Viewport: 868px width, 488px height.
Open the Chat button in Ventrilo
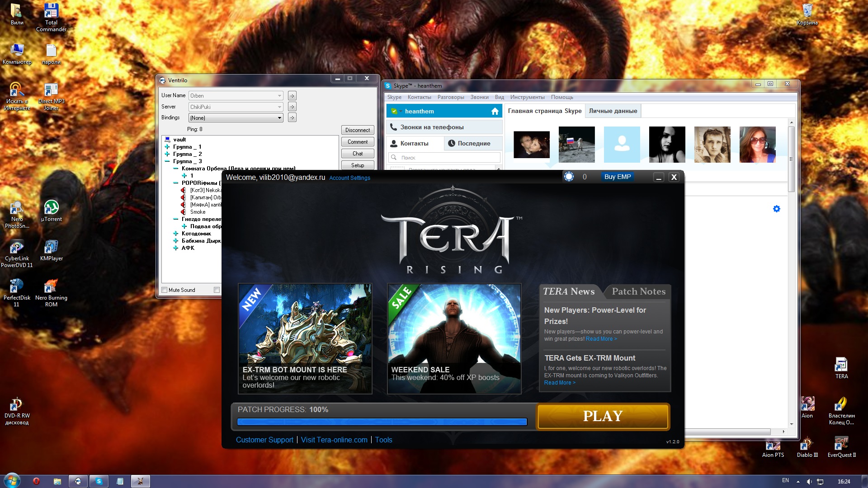point(358,154)
